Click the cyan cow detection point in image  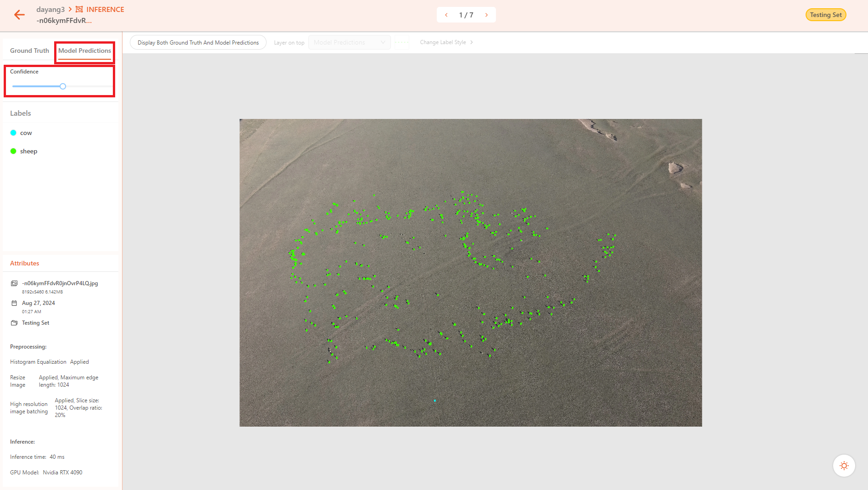point(435,400)
